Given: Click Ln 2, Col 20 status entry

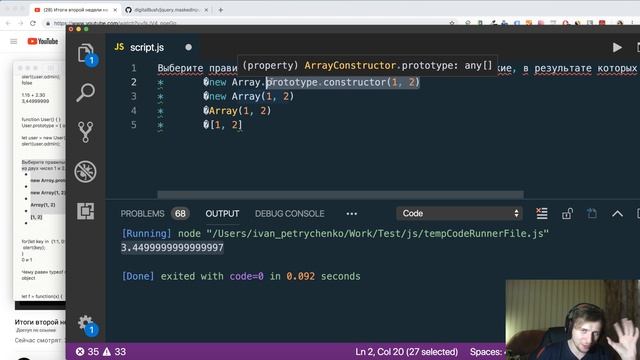Looking at the screenshot, I should coord(407,351).
